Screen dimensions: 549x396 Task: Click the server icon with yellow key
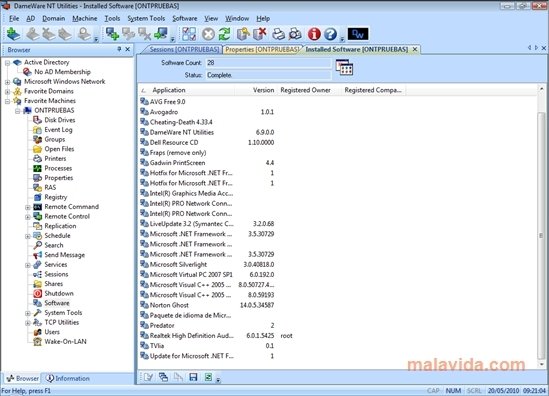click(243, 34)
